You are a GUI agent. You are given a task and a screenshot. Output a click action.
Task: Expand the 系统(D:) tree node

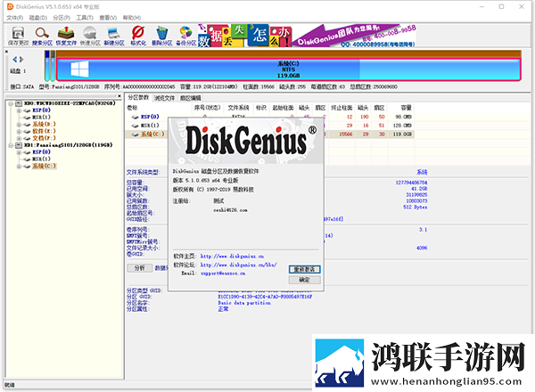pos(19,125)
